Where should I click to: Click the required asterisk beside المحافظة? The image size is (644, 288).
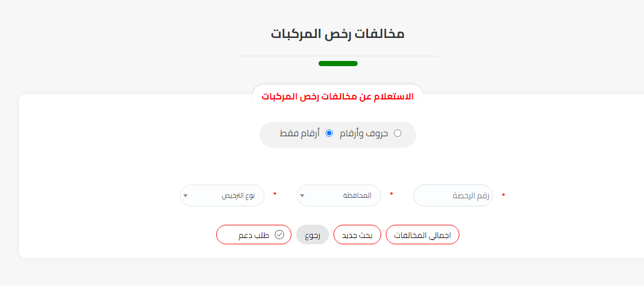(392, 195)
